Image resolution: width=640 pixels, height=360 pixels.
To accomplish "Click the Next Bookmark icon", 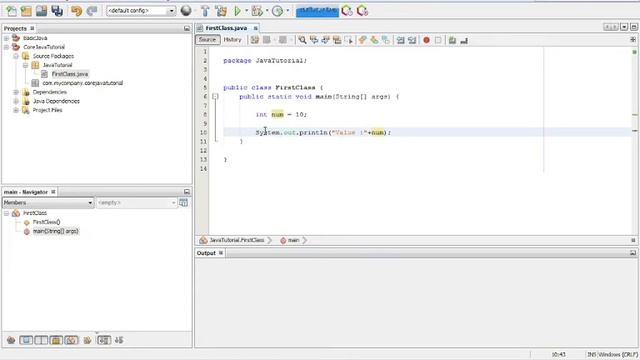I will pyautogui.click(x=374, y=40).
